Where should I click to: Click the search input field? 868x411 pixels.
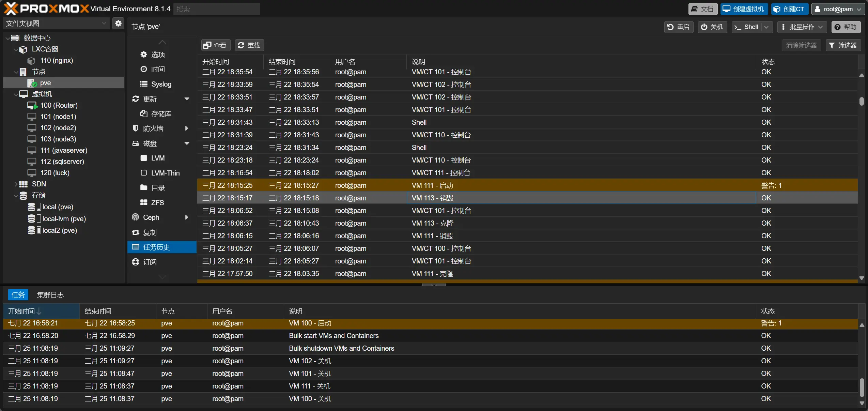pos(217,9)
